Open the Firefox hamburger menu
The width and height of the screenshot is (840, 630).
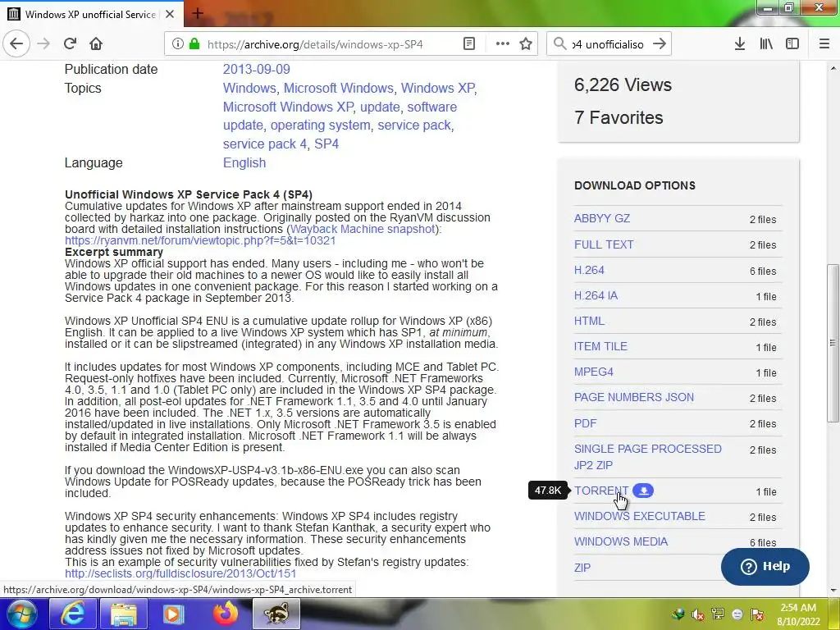(x=824, y=43)
